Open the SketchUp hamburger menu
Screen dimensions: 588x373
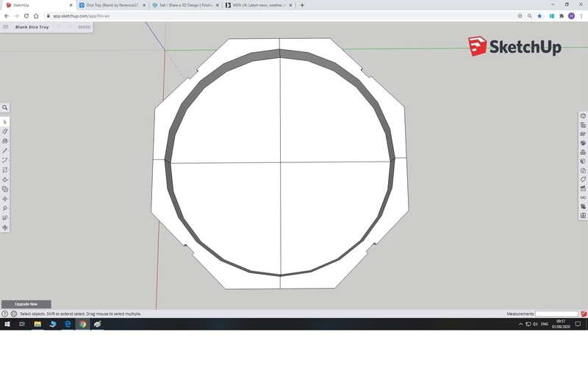(x=6, y=27)
